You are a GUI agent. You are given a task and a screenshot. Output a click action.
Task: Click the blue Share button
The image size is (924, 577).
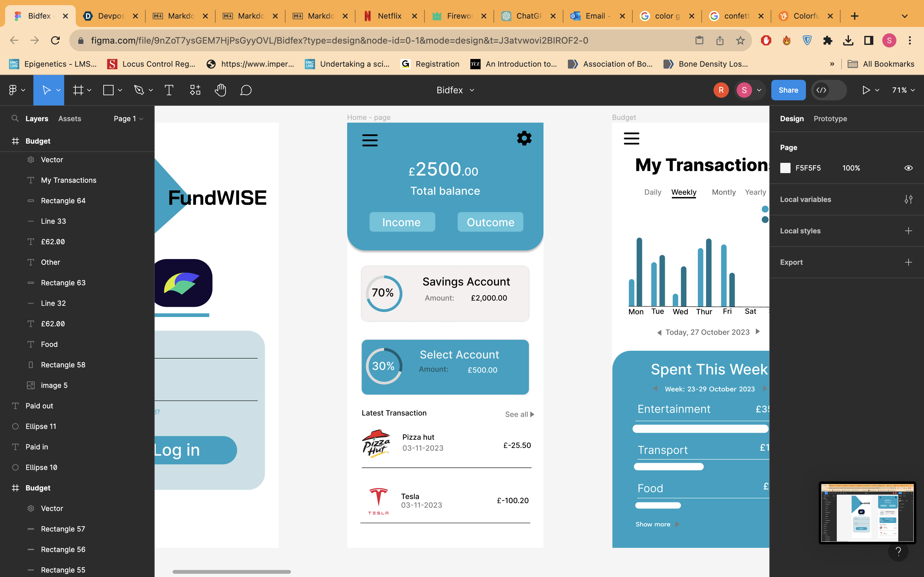point(788,90)
